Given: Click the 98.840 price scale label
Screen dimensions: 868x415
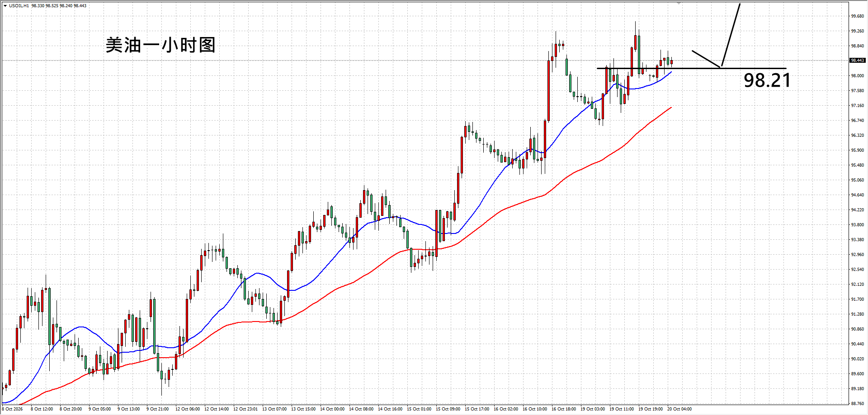Looking at the screenshot, I should [x=858, y=46].
